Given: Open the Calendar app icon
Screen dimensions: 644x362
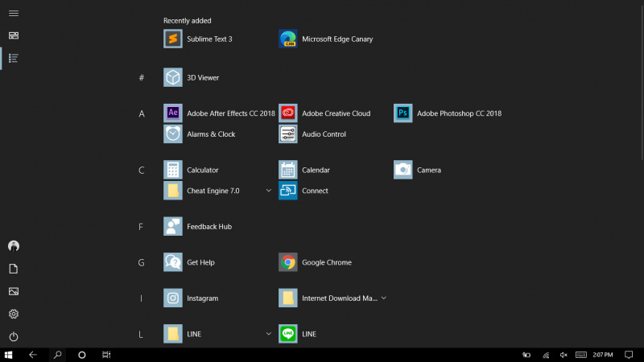Looking at the screenshot, I should click(288, 170).
